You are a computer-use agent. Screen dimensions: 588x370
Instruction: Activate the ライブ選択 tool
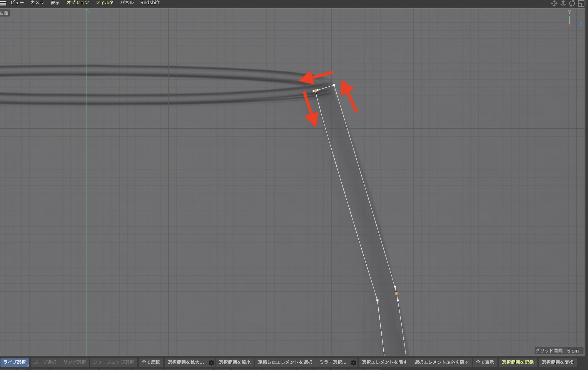click(x=14, y=362)
